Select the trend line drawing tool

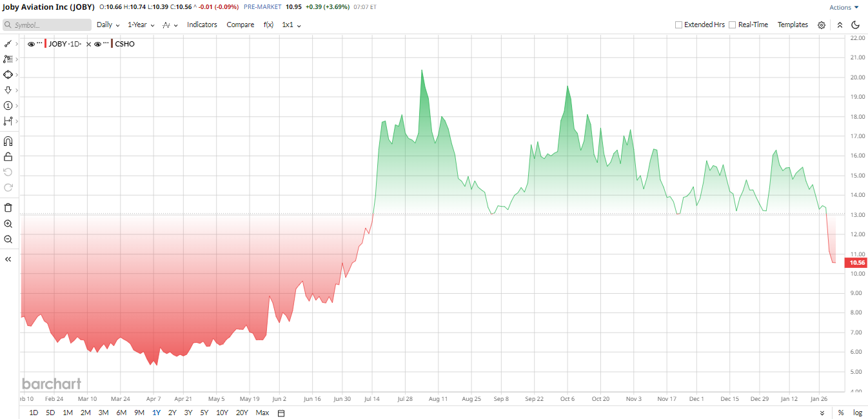pos(8,43)
